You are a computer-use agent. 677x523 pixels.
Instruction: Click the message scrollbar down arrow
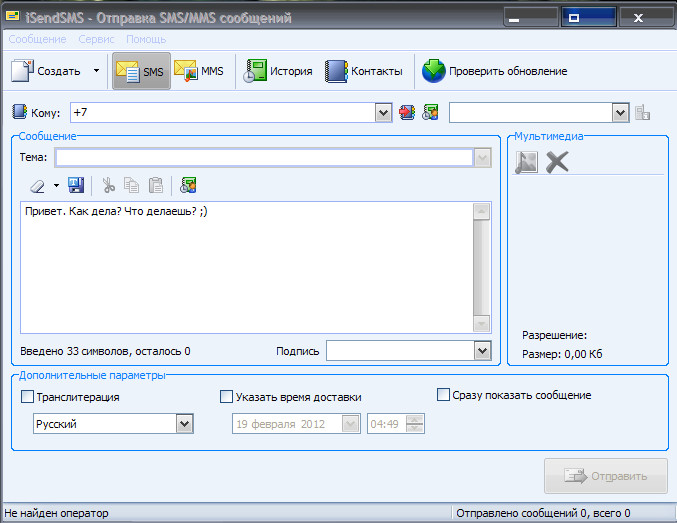pyautogui.click(x=481, y=323)
